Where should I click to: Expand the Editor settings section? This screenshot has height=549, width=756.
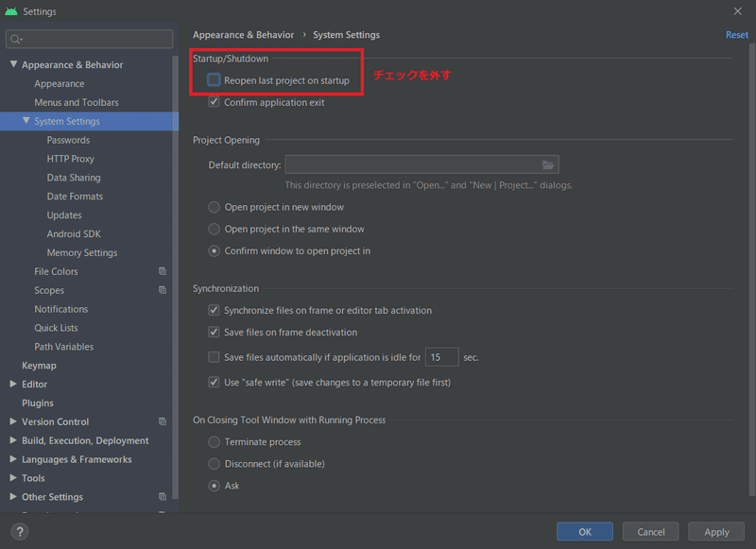[13, 385]
